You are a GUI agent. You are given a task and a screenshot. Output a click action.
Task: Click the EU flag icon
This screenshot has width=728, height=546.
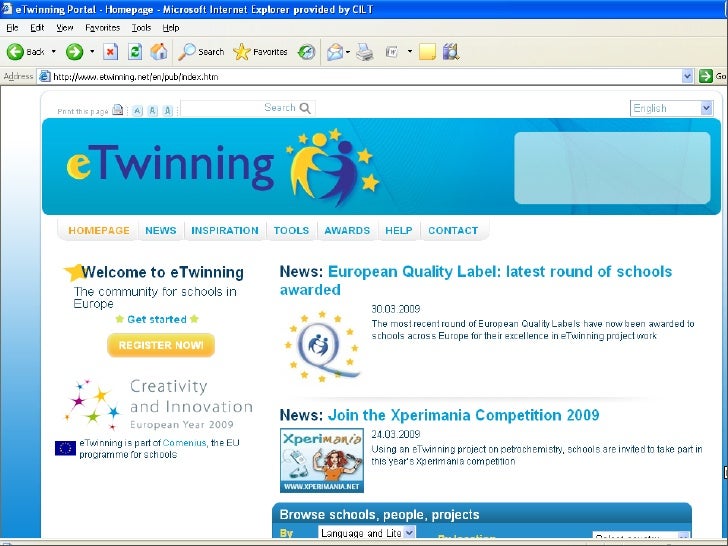65,448
